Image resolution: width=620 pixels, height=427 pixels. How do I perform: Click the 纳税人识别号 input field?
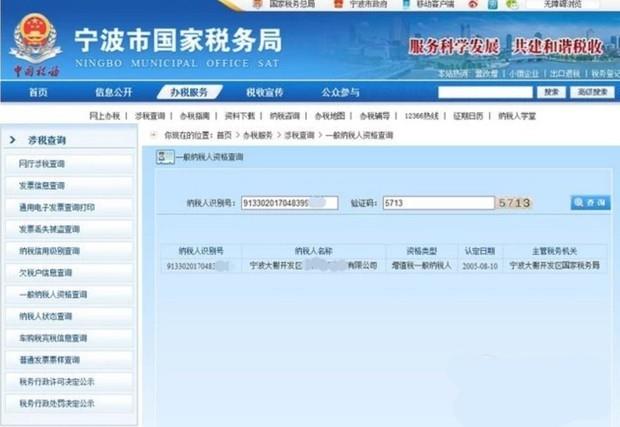(289, 203)
